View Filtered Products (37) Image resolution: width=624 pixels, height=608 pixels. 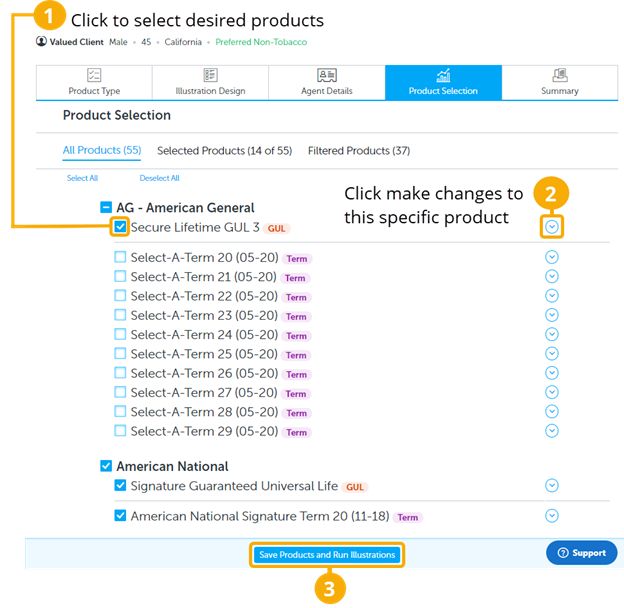pos(359,151)
